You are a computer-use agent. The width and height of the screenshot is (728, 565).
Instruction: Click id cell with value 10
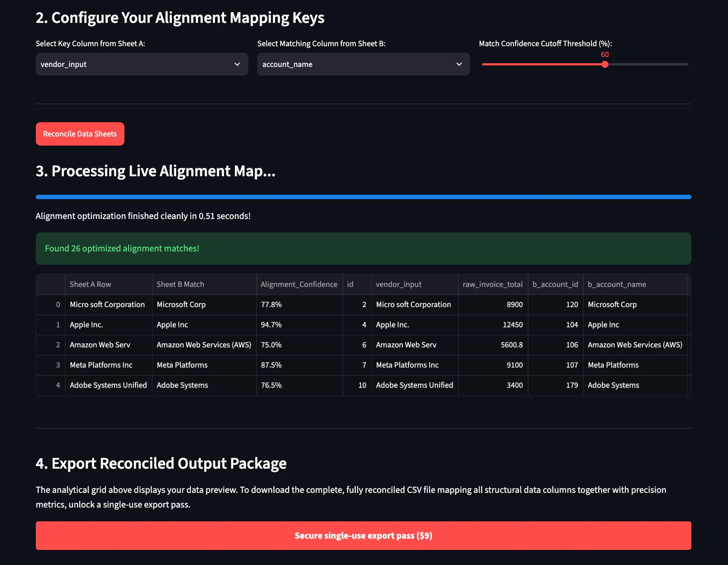(x=357, y=385)
